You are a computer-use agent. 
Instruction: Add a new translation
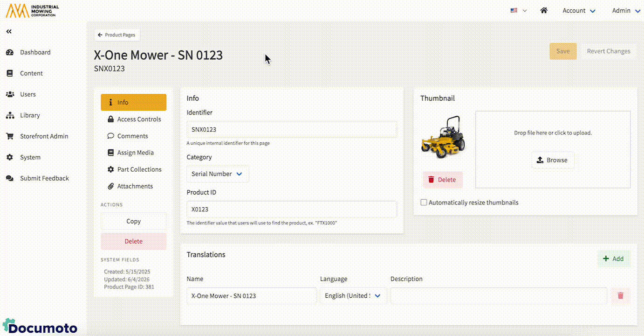coord(614,259)
